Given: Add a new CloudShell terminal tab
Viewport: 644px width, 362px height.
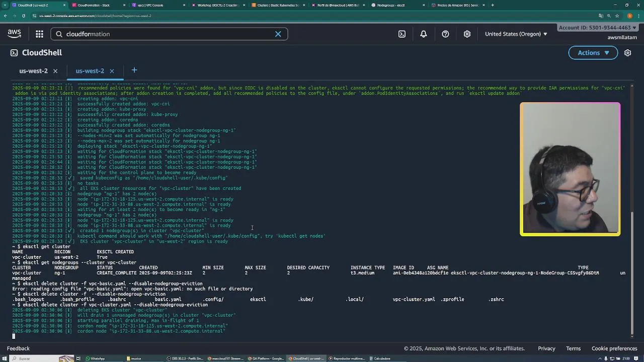Looking at the screenshot, I should [x=134, y=70].
